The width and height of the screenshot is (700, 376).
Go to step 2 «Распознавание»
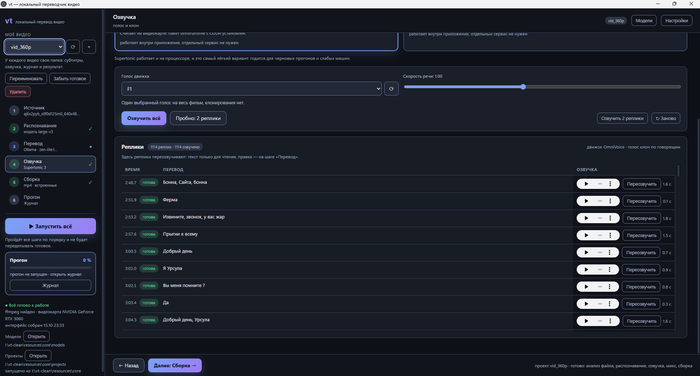pos(50,129)
